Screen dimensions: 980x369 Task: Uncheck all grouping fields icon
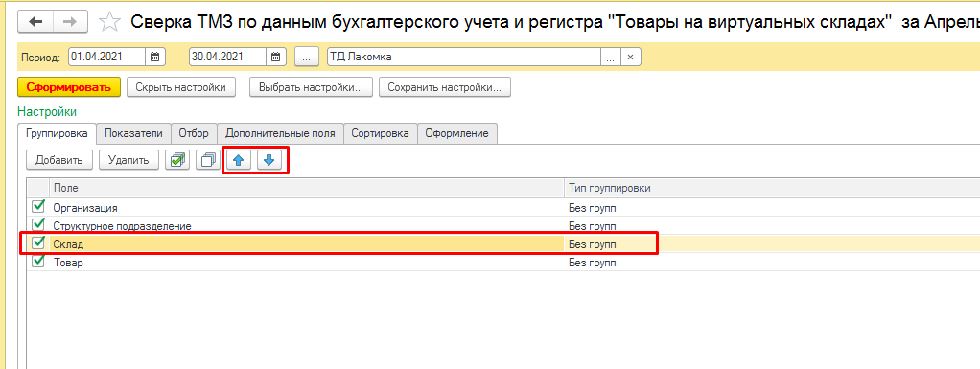(x=207, y=160)
